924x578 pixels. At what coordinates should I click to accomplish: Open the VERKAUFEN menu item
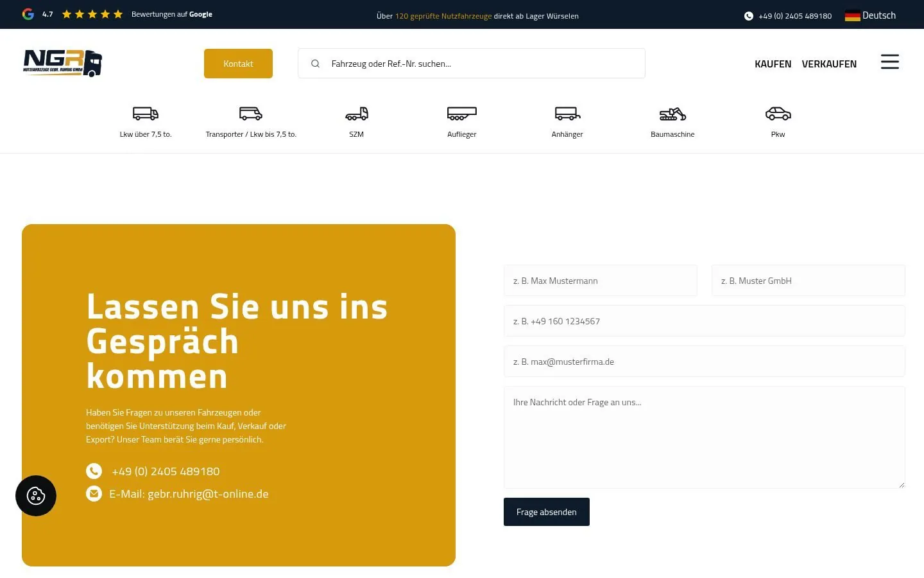point(829,64)
